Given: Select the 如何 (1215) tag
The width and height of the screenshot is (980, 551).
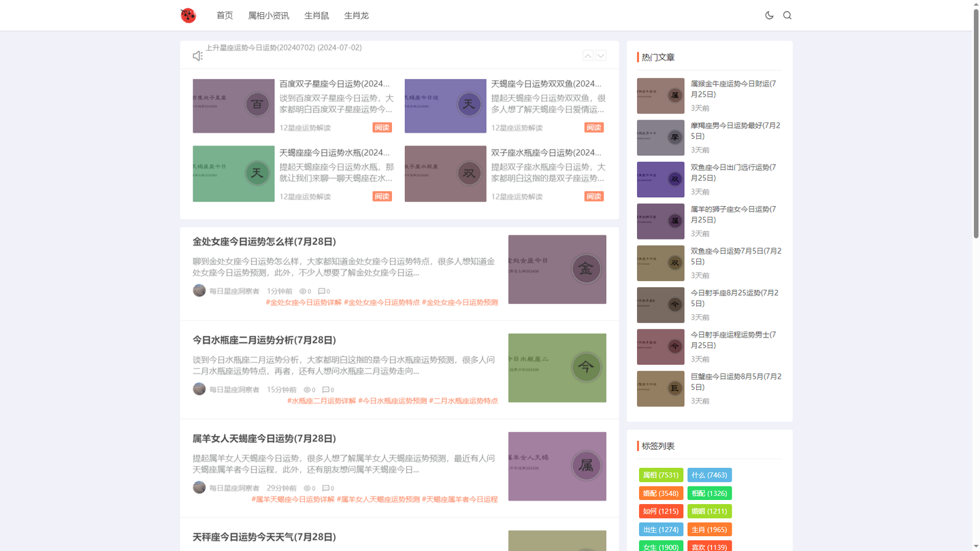Looking at the screenshot, I should click(661, 511).
